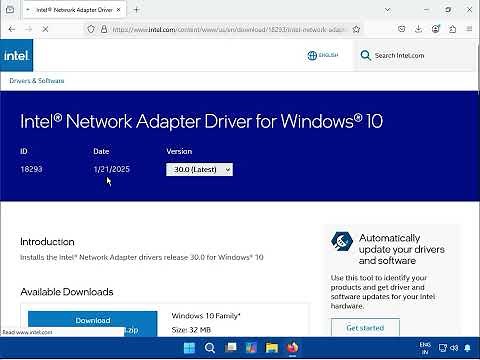Click the Get started button

(x=365, y=328)
